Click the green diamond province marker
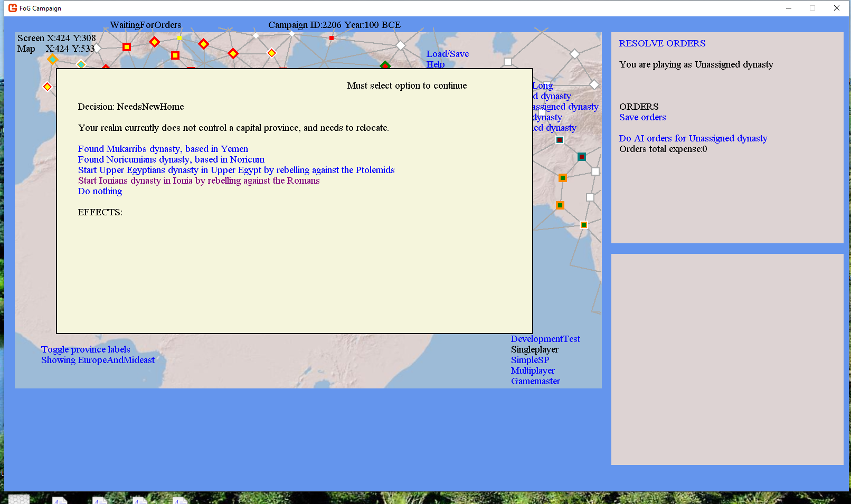851x504 pixels. (385, 65)
